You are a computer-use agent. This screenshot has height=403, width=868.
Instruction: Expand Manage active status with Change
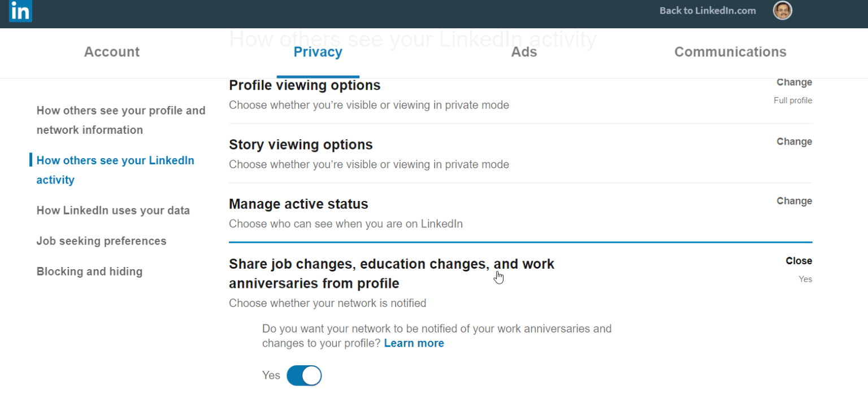794,201
